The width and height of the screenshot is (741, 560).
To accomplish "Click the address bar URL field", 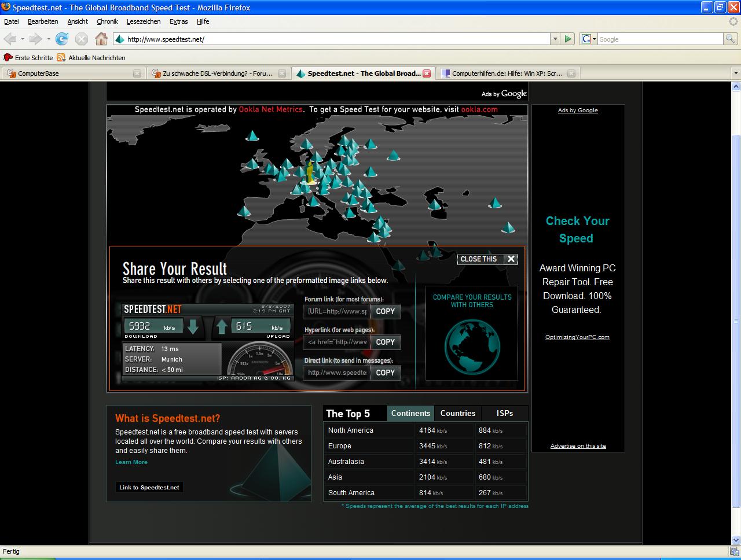I will point(331,39).
